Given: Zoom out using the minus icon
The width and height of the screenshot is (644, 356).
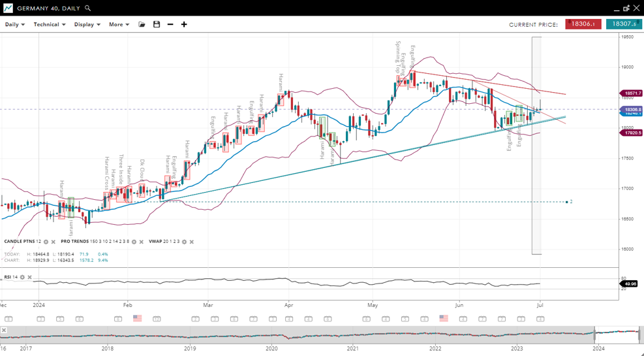Looking at the screenshot, I should click(170, 25).
